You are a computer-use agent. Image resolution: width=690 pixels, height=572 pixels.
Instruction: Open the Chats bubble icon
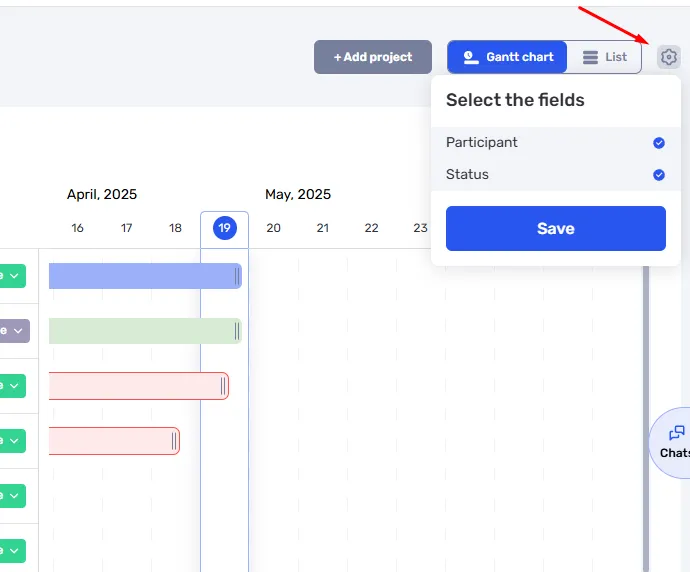coord(676,433)
